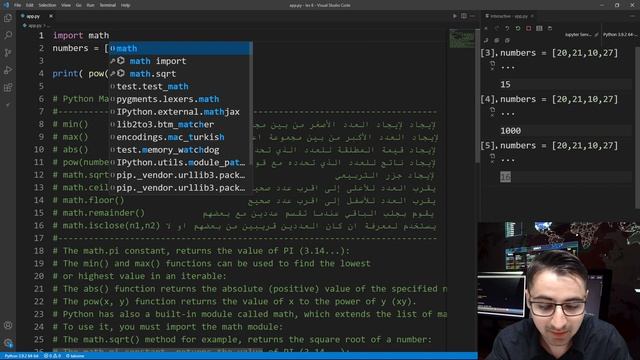Open the Terminal menu

(107, 5)
